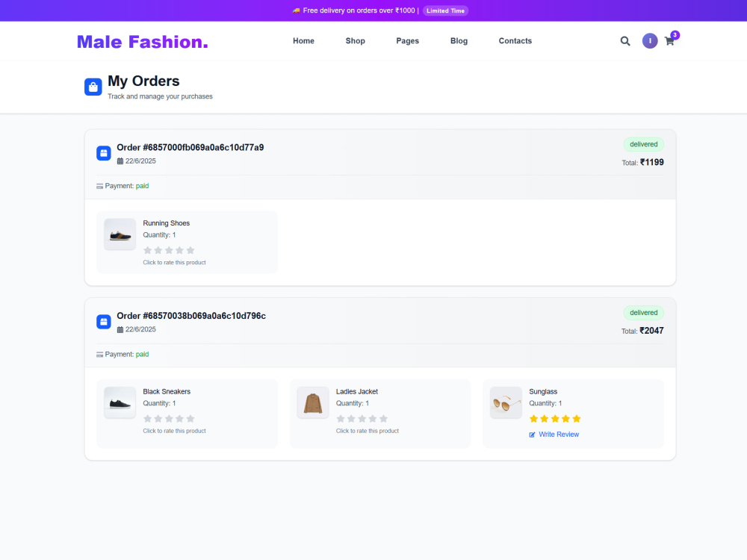Click Black Sneakers product name
Viewport: 747px width, 560px height.
point(167,392)
